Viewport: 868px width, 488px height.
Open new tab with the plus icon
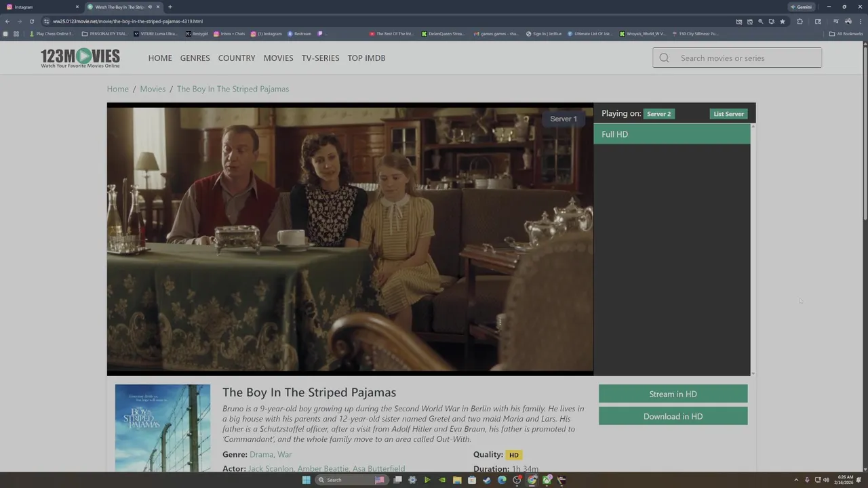pos(170,7)
